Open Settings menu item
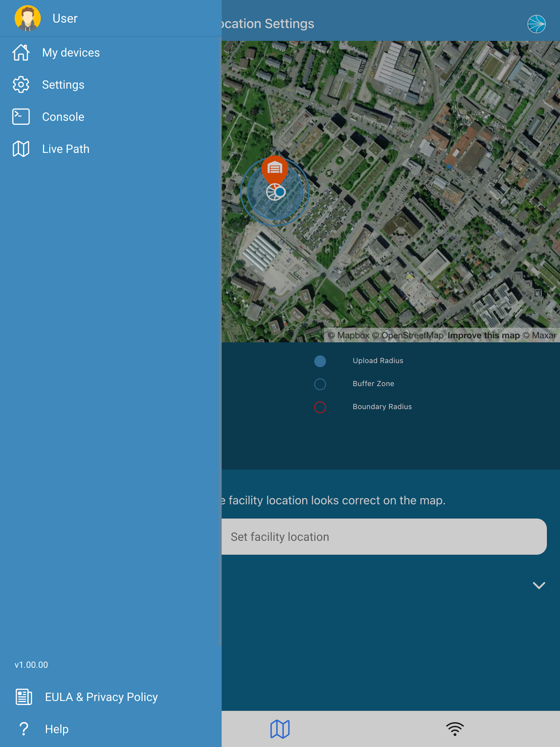The height and width of the screenshot is (747, 560). tap(111, 84)
